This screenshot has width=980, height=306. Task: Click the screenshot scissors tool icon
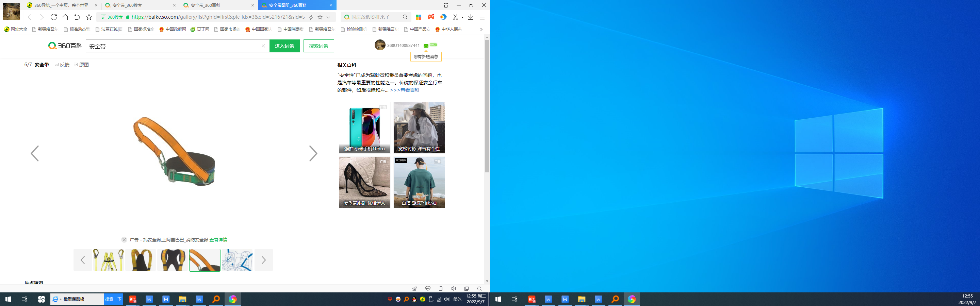tap(455, 17)
